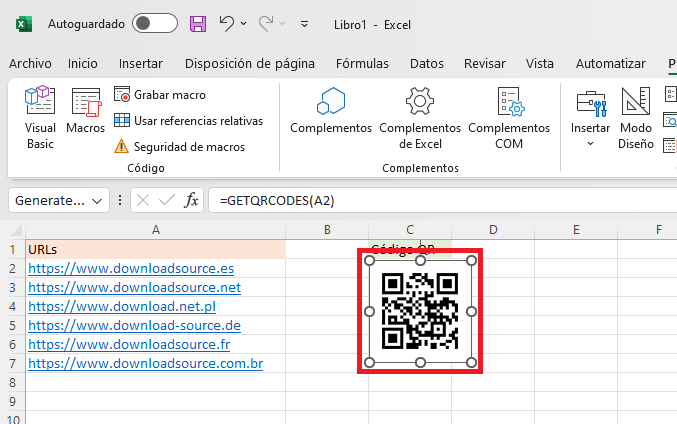The image size is (677, 424).
Task: Open link https://www.download-source.de
Action: (134, 326)
